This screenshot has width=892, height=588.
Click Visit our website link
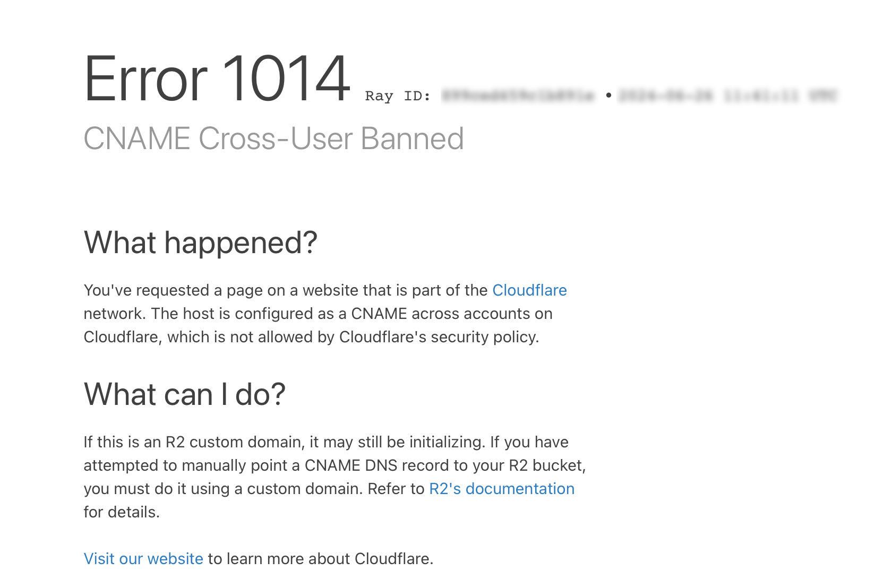pos(143,558)
